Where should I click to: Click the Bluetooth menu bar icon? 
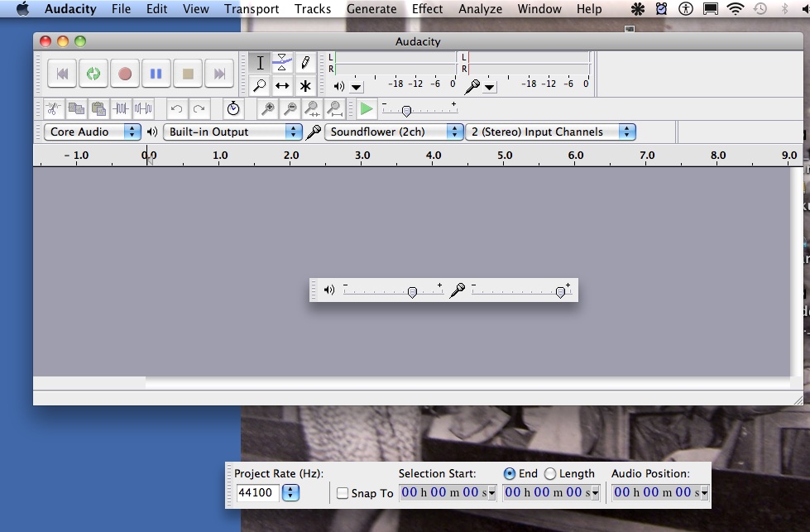[784, 9]
